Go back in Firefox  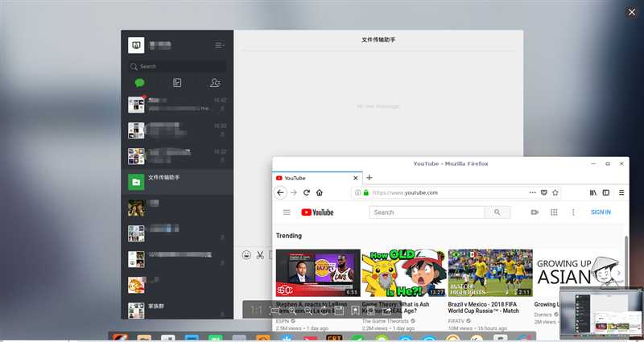(x=280, y=192)
